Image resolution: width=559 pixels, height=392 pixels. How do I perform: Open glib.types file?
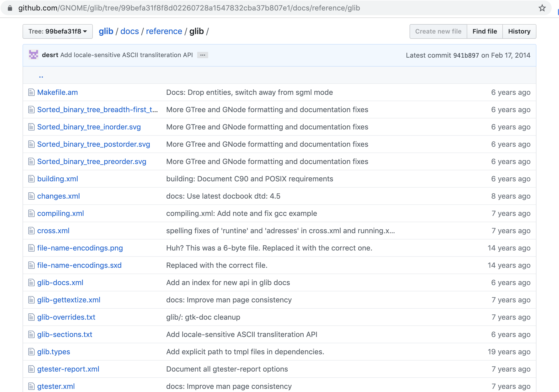pyautogui.click(x=54, y=352)
